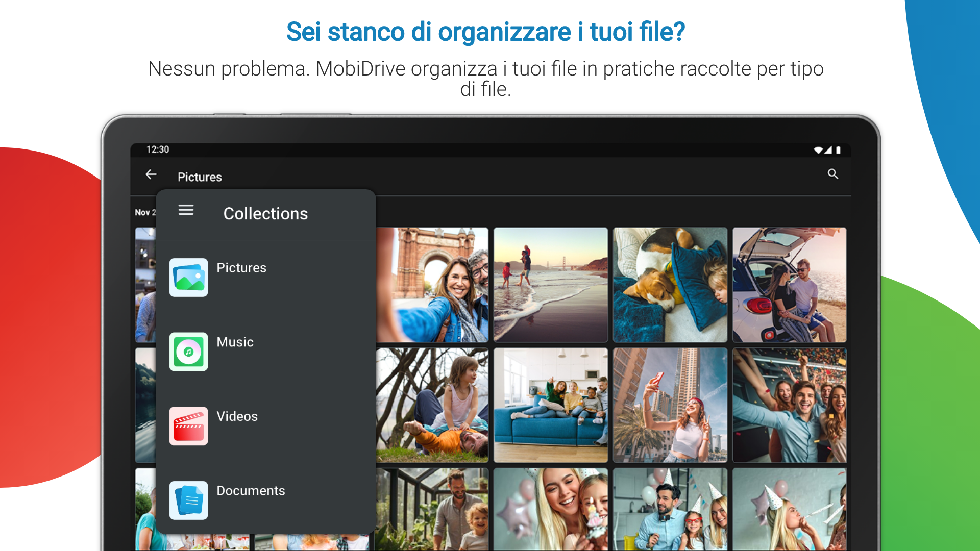Tap the Wi-Fi status icon
Image resolution: width=980 pixels, height=551 pixels.
coord(818,150)
